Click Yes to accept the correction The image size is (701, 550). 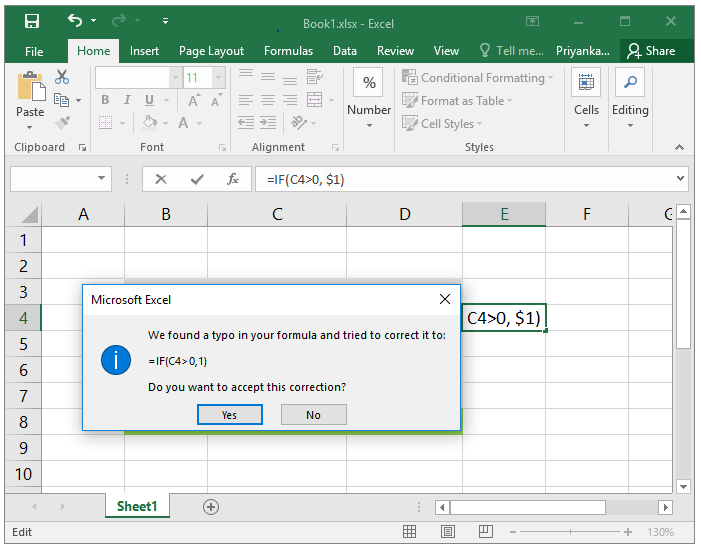(230, 415)
